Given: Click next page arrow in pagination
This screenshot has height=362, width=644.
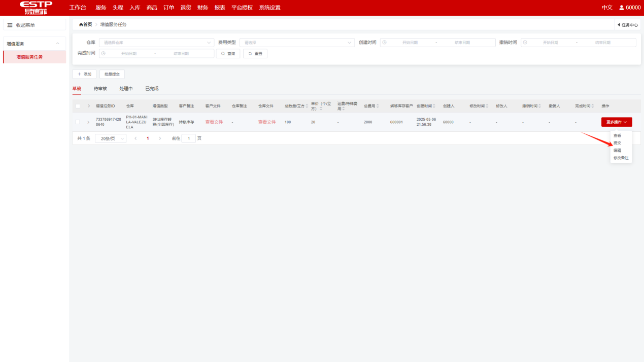Looking at the screenshot, I should [x=160, y=138].
